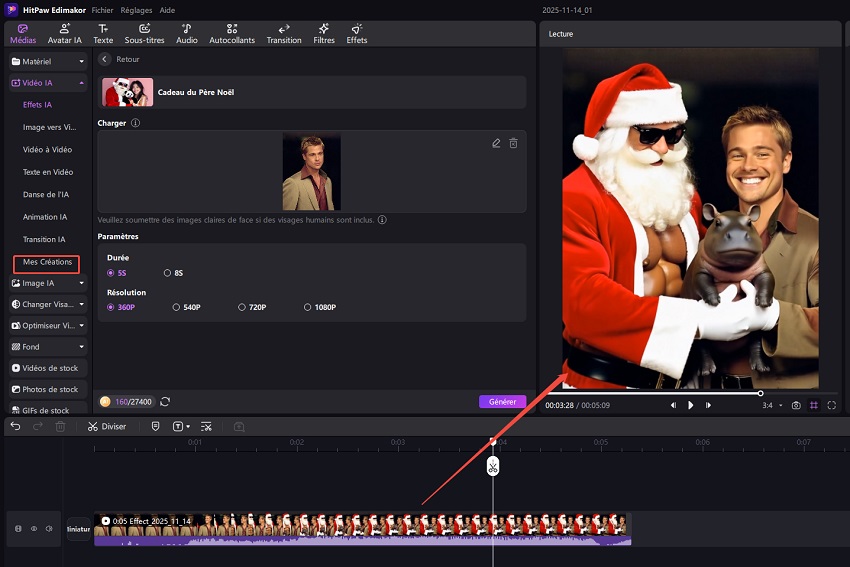850x567 pixels.
Task: Go to previous frame
Action: tap(673, 405)
